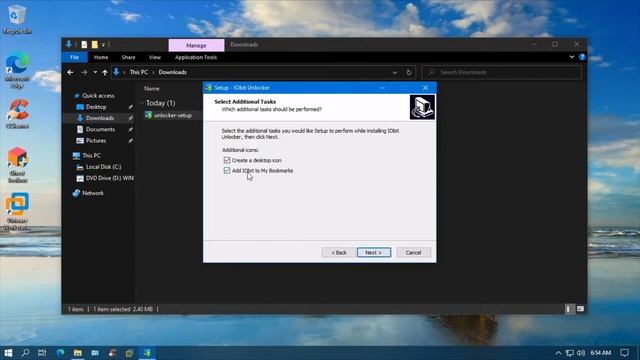The image size is (640, 360).
Task: Launch Edge from the taskbar
Action: 60,353
